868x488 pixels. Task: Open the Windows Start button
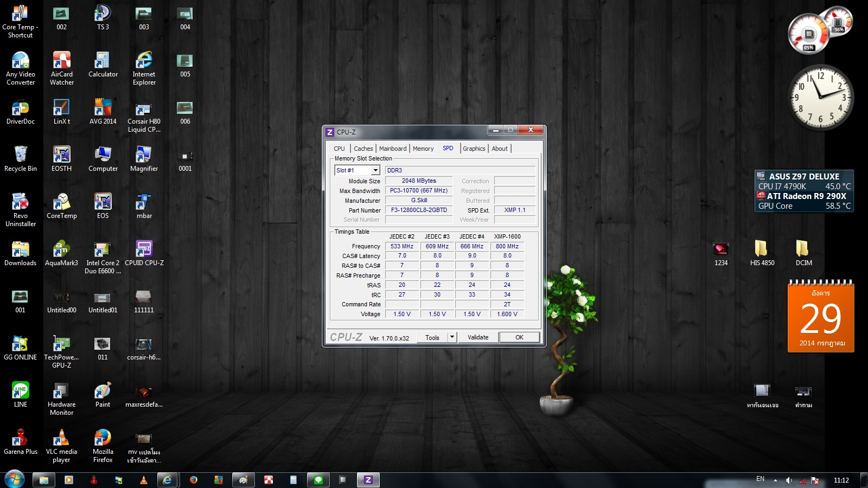[x=14, y=479]
